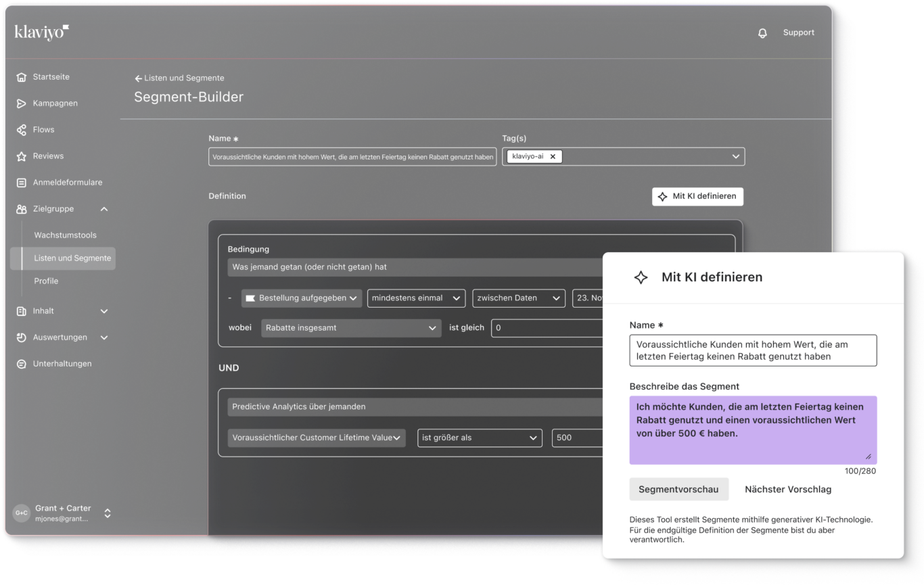Image resolution: width=924 pixels, height=585 pixels.
Task: Remove the klaviyo-ai tag
Action: coord(553,156)
